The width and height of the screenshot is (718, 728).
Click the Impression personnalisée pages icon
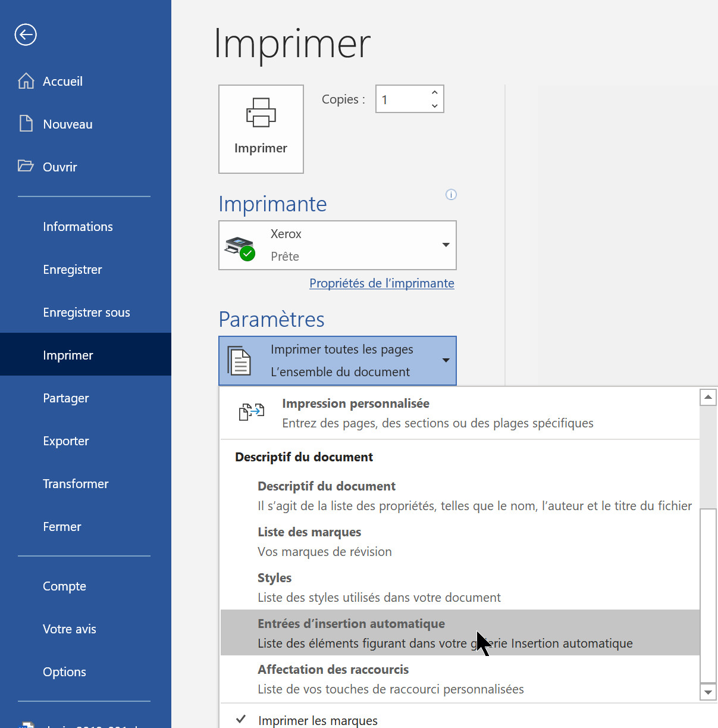(251, 412)
